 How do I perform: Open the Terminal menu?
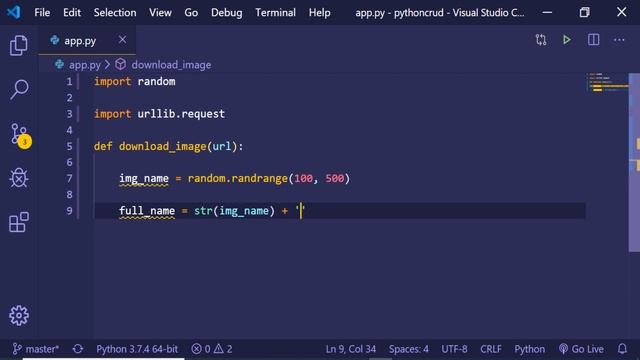pos(276,13)
